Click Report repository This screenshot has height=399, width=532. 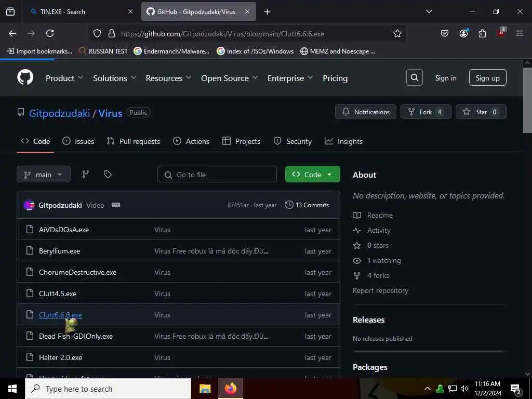[380, 290]
